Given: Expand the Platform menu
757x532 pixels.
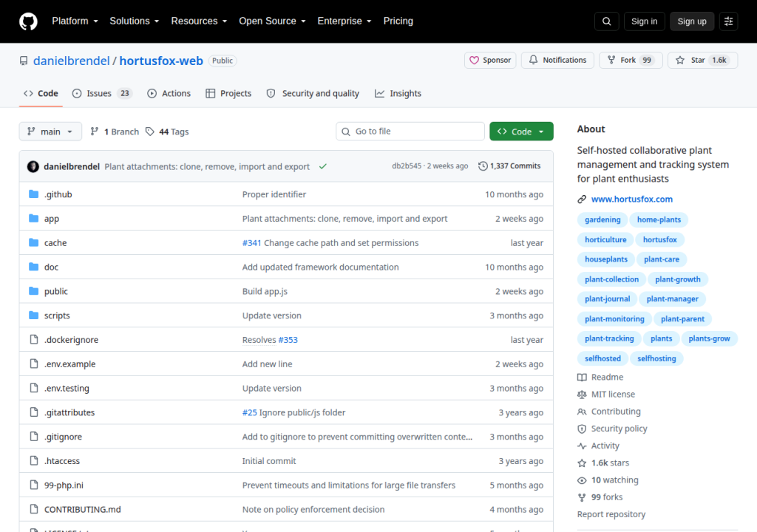Looking at the screenshot, I should tap(75, 21).
